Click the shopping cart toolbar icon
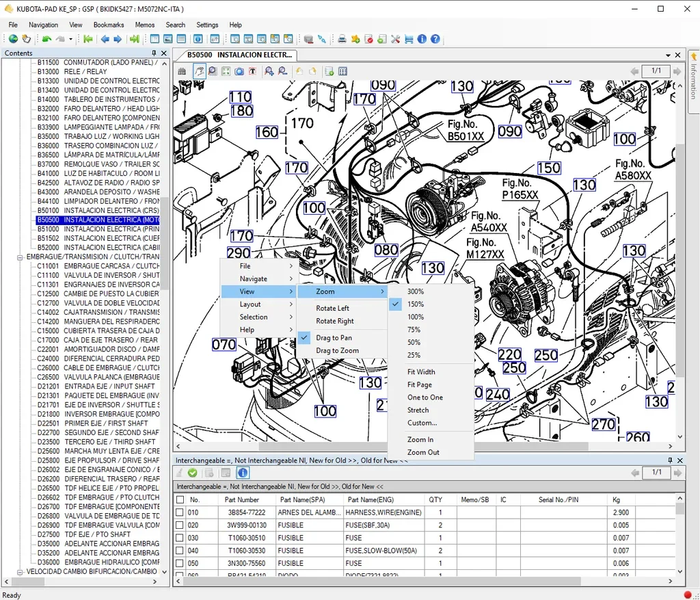 tap(409, 39)
